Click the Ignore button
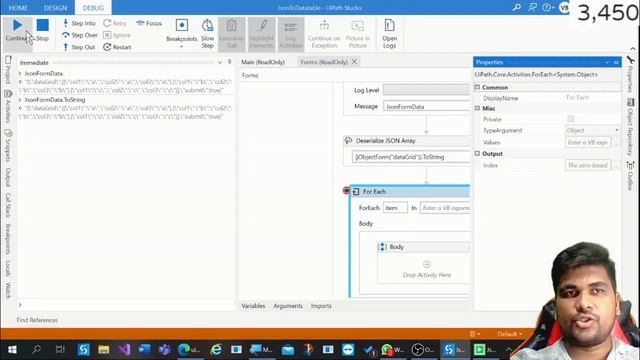The image size is (640, 360). coord(117,35)
